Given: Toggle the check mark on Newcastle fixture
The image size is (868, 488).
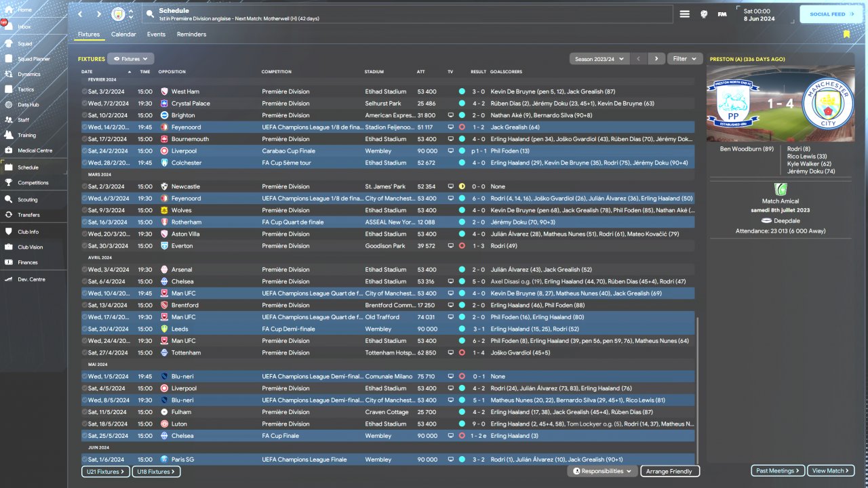Looking at the screenshot, I should click(x=84, y=186).
